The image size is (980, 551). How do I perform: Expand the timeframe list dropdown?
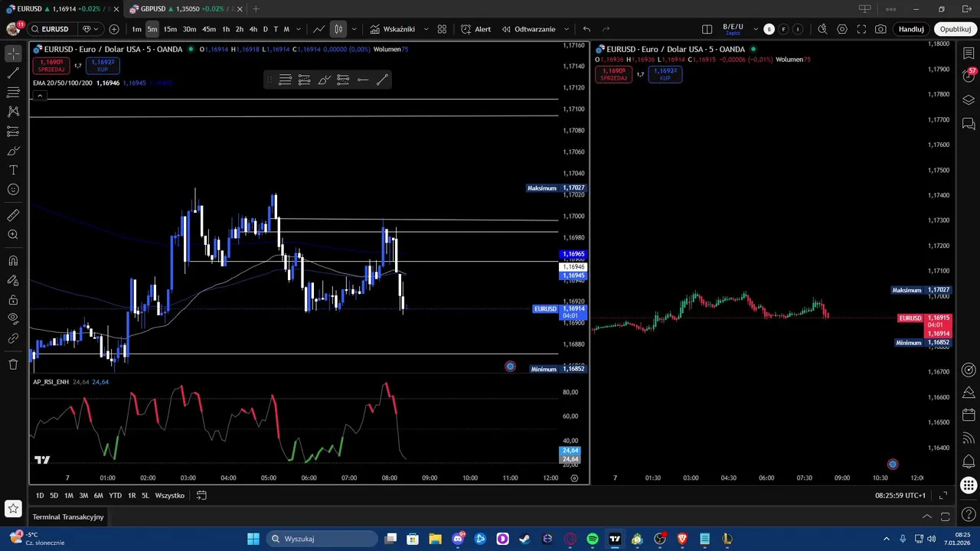(x=299, y=29)
